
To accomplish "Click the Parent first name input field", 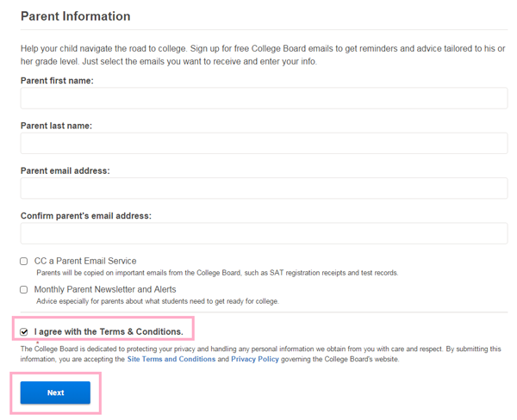I will [264, 98].
